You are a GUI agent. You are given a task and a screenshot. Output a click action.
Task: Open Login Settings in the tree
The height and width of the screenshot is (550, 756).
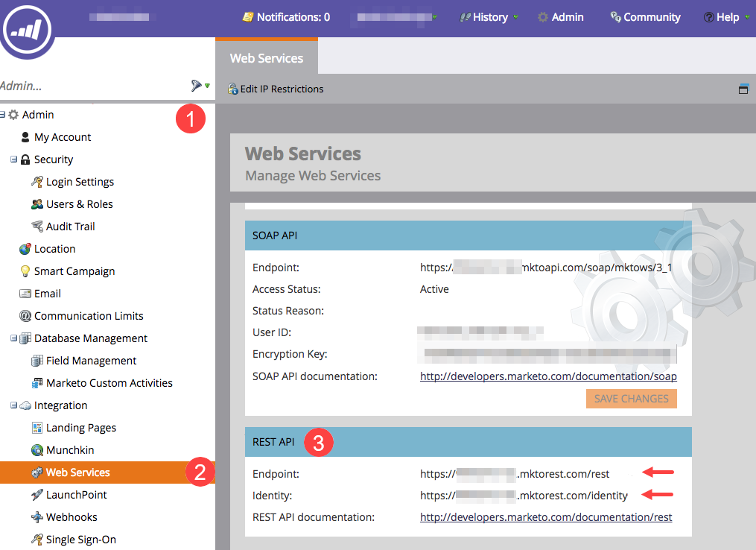point(80,182)
